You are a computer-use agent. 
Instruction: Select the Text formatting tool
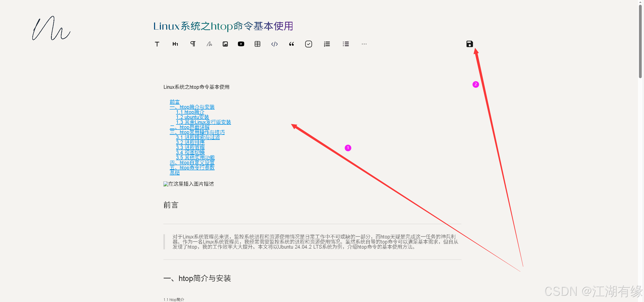pyautogui.click(x=157, y=44)
